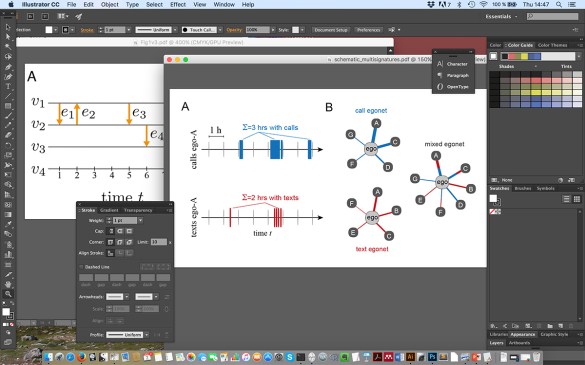Choose the round cap icon
Image resolution: width=585 pixels, height=365 pixels.
click(120, 231)
